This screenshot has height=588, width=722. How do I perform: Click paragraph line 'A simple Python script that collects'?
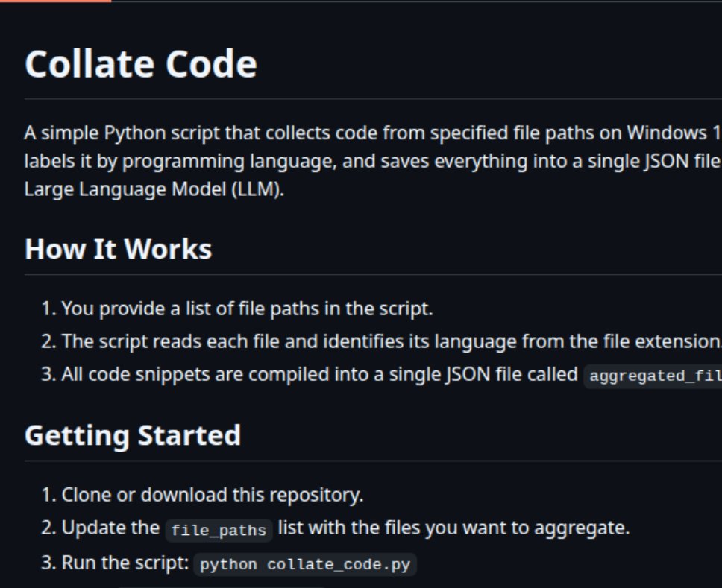373,133
